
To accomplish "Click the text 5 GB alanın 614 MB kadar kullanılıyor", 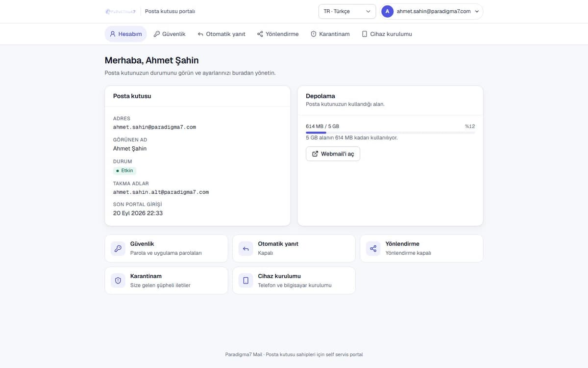I will (352, 138).
